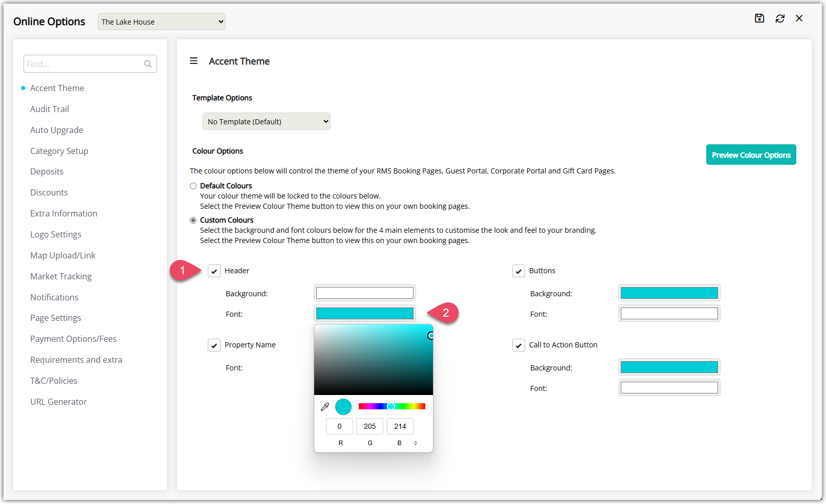The height and width of the screenshot is (504, 826).
Task: Click the B value field showing 214
Action: pos(400,426)
